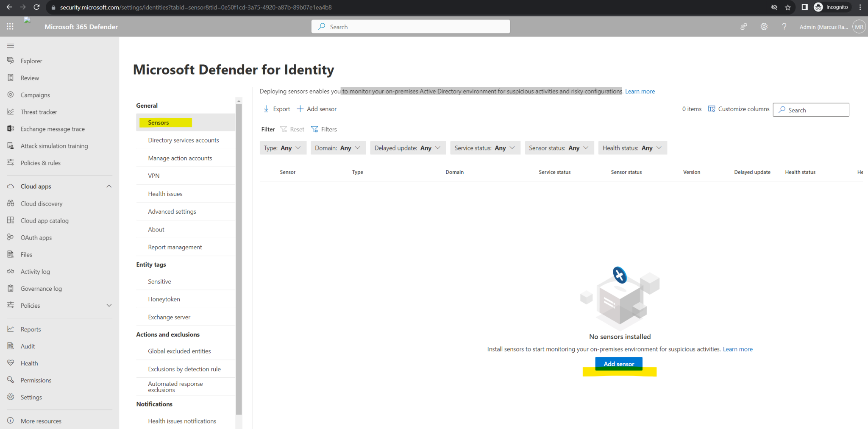Click the More resources info icon
This screenshot has width=868, height=429.
(11, 421)
